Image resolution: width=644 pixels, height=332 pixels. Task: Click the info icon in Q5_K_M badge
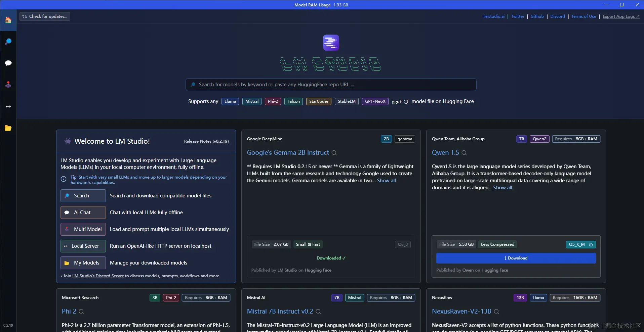(591, 245)
